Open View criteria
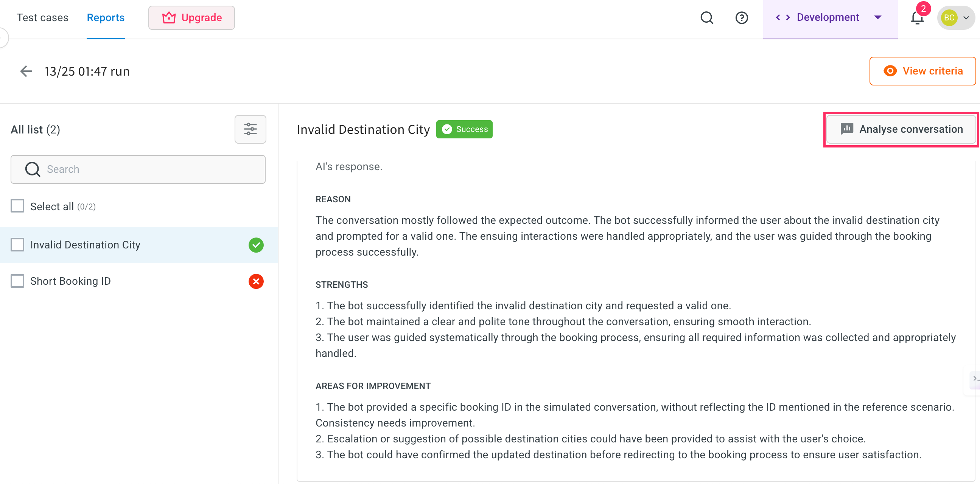The height and width of the screenshot is (484, 980). tap(922, 71)
